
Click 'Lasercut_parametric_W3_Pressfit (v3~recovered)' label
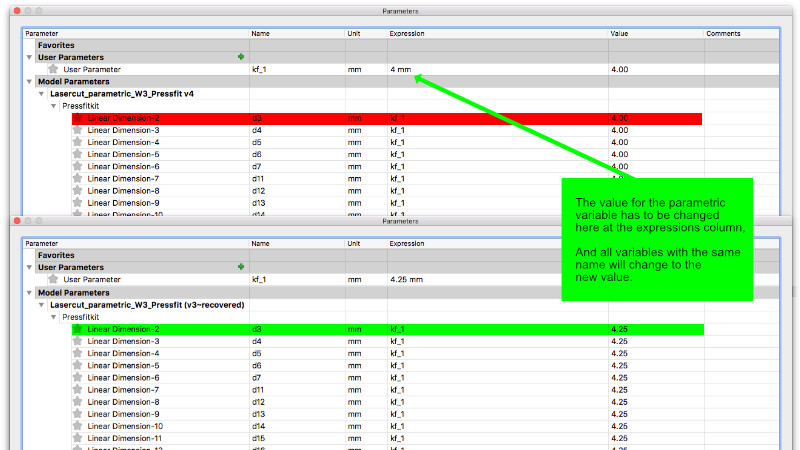tap(147, 305)
